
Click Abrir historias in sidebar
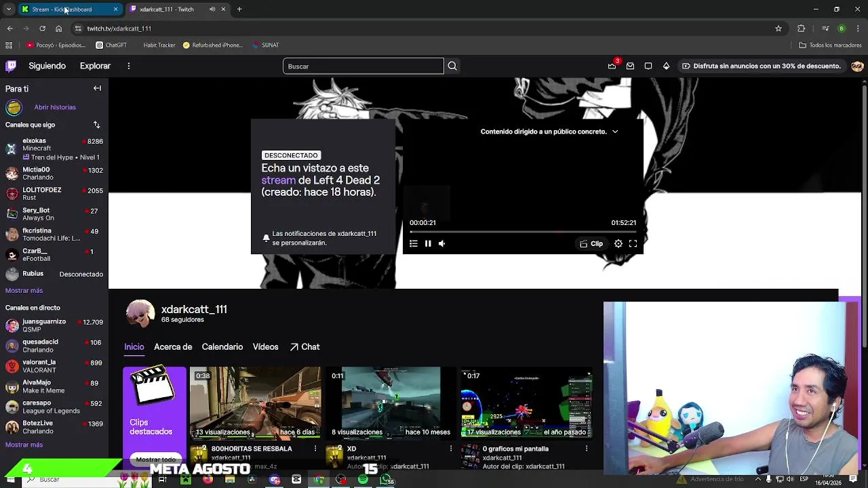55,107
